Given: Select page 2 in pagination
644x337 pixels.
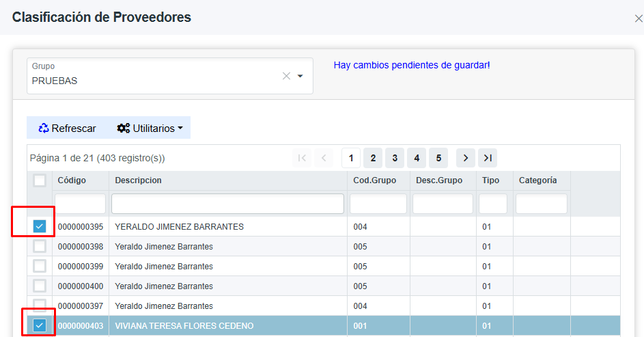Looking at the screenshot, I should 372,158.
